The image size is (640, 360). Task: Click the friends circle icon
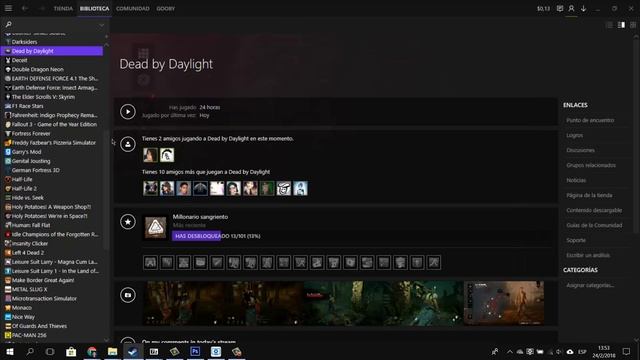click(x=128, y=144)
